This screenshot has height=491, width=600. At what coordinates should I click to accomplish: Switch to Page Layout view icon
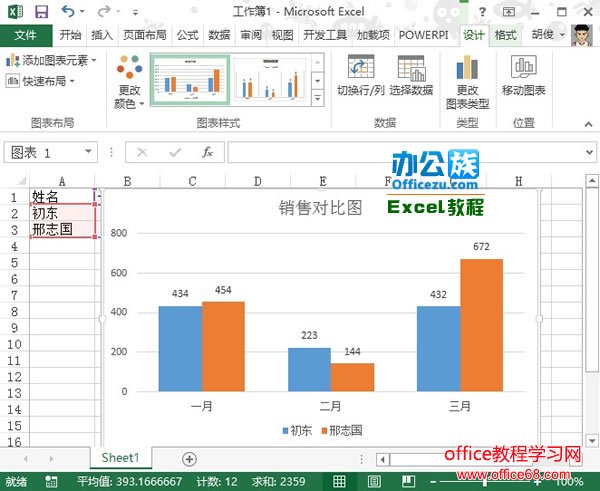click(x=373, y=481)
